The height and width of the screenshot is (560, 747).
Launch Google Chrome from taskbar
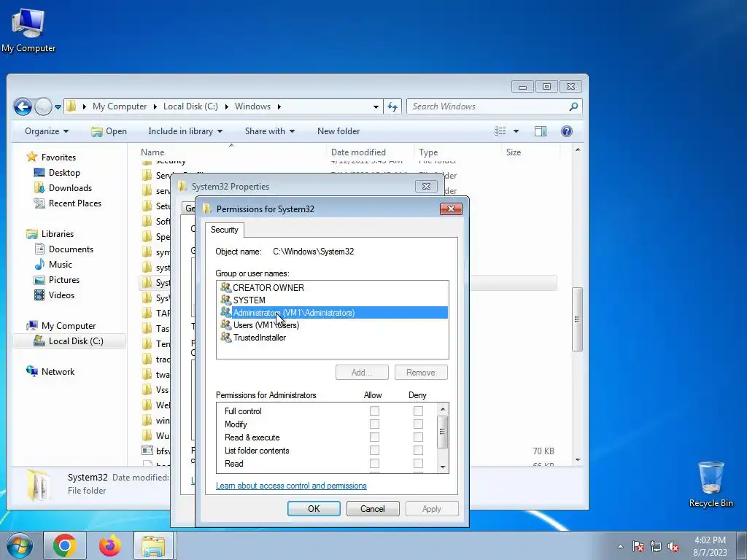(65, 545)
